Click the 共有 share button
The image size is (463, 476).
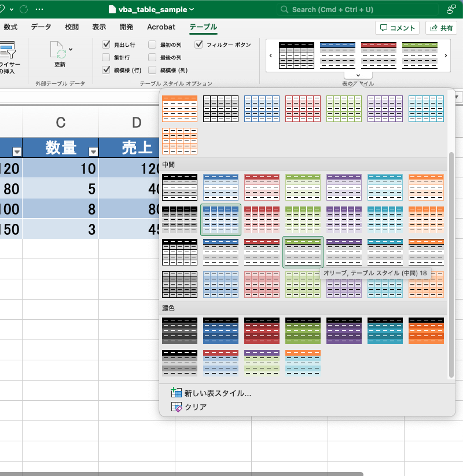point(441,28)
